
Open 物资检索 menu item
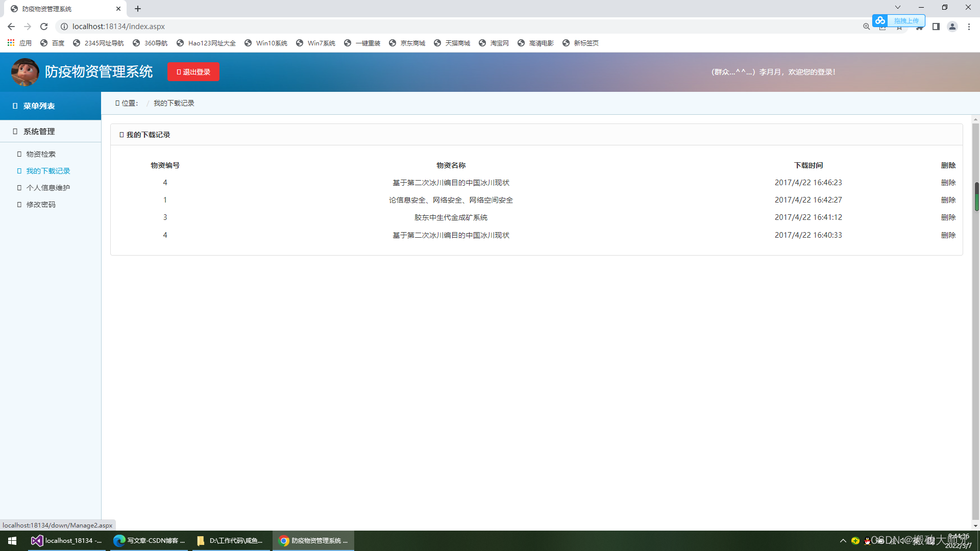click(41, 154)
